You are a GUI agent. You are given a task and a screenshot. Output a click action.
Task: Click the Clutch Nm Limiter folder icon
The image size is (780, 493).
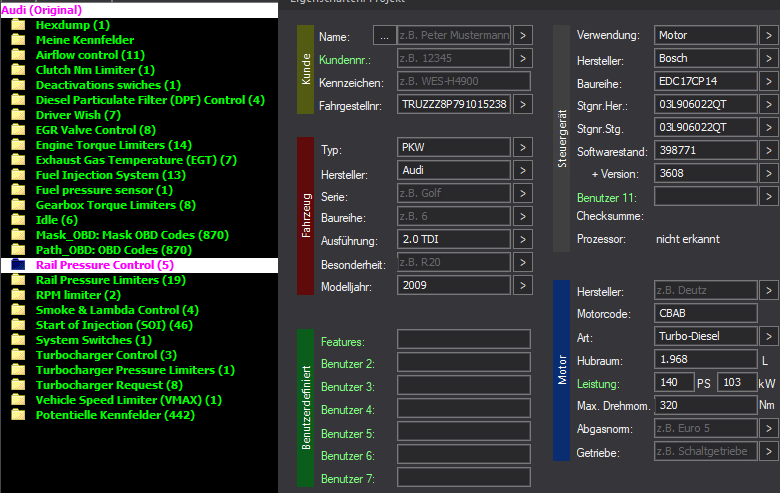click(x=18, y=70)
